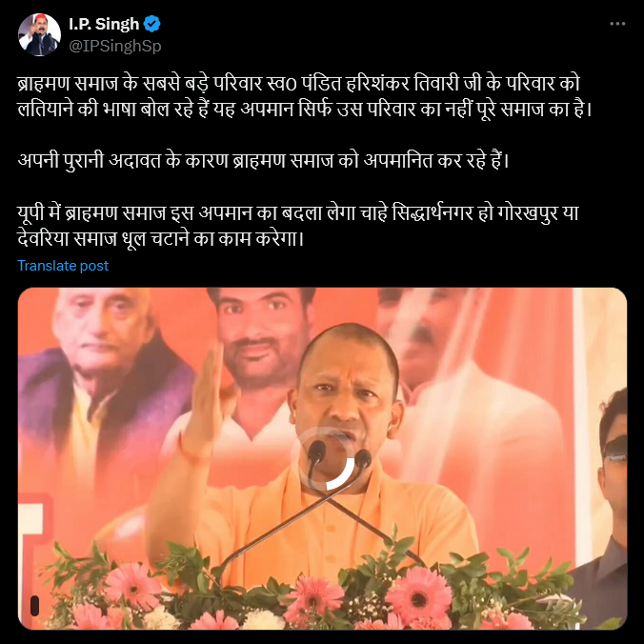644x644 pixels.
Task: Click the dark pill badge in the video's corner
Action: (x=35, y=606)
